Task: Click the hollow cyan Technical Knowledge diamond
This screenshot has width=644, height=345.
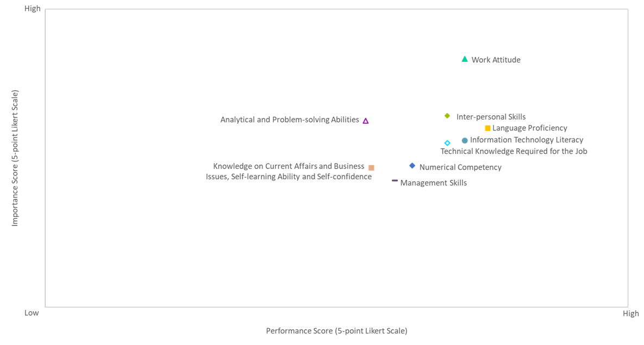Action: [x=447, y=143]
